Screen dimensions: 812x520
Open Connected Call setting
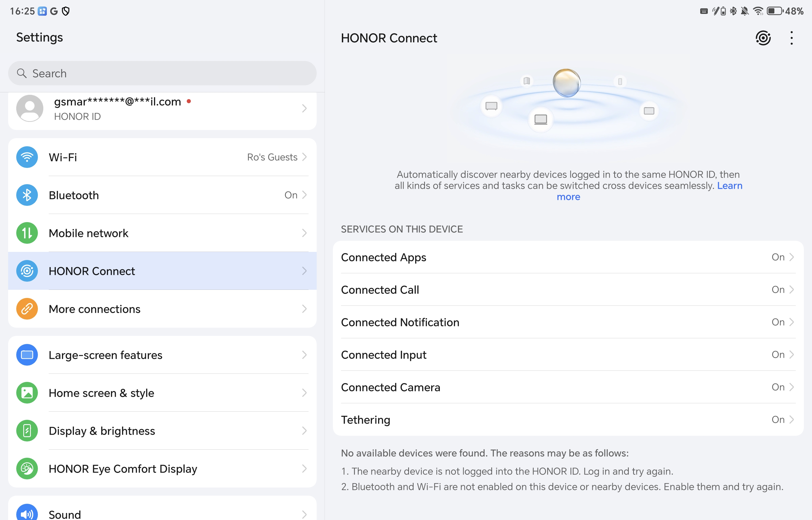[568, 290]
